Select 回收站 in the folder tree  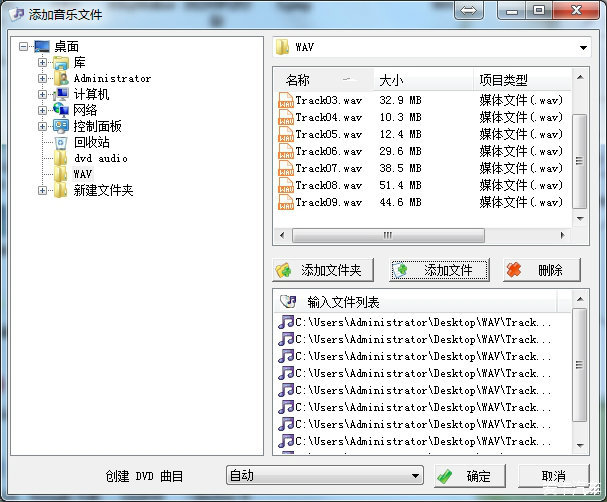(92, 142)
